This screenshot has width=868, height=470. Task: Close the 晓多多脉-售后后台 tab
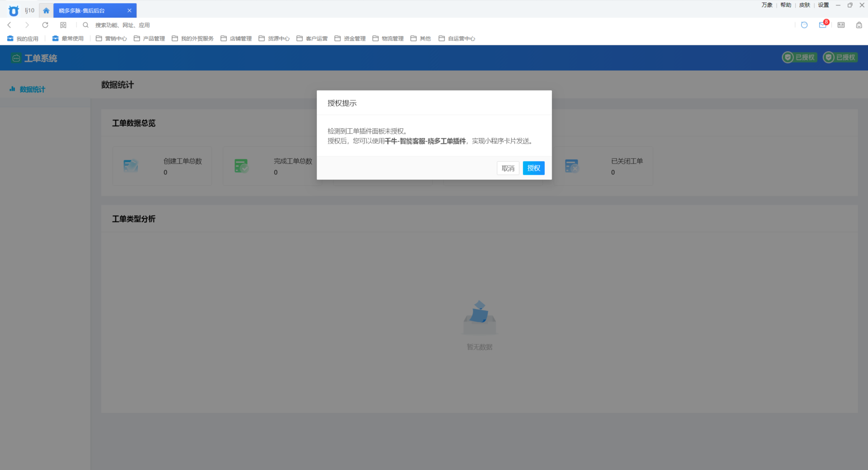pos(129,10)
